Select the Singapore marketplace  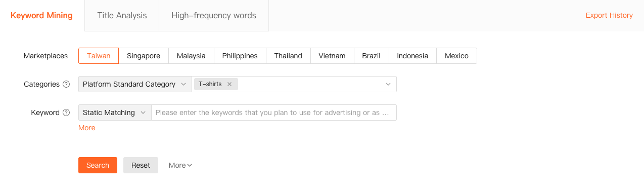pyautogui.click(x=144, y=56)
